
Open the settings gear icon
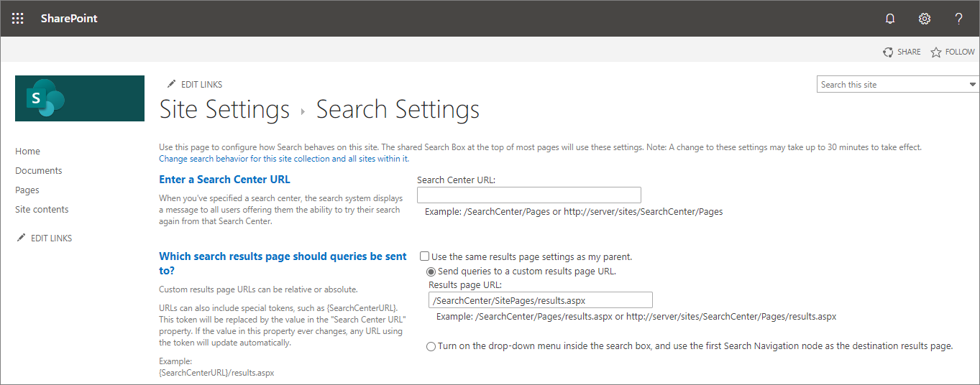(925, 19)
